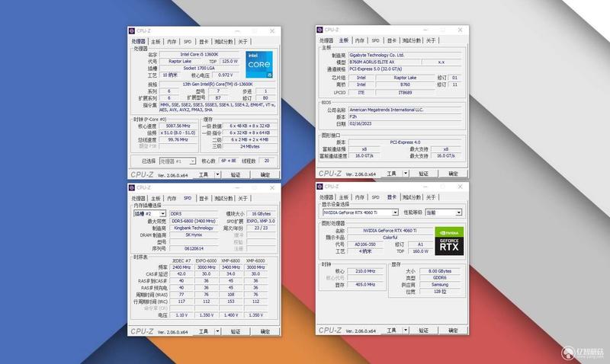Open the 工具 dropdown arrow in the SPD window
The height and width of the screenshot is (364, 610).
point(217,331)
